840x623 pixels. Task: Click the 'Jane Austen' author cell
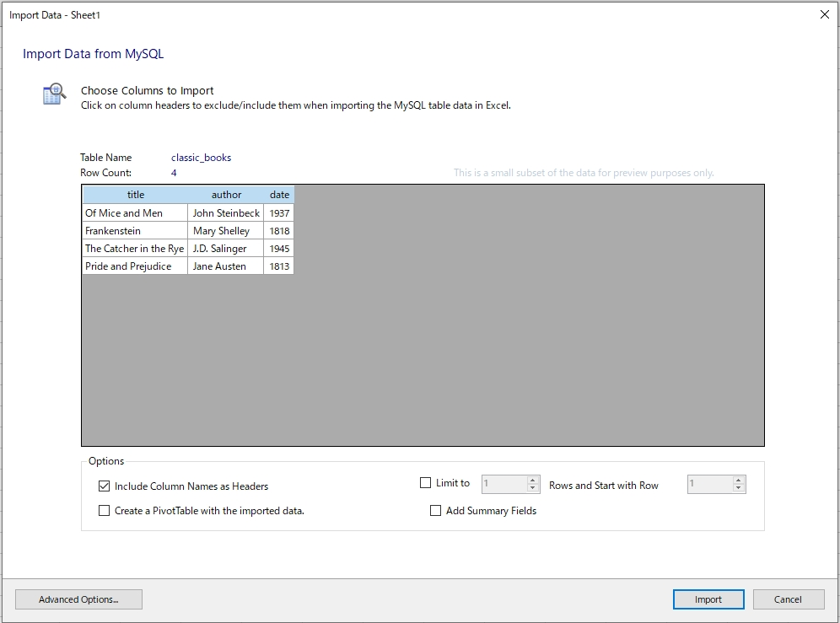(x=225, y=266)
